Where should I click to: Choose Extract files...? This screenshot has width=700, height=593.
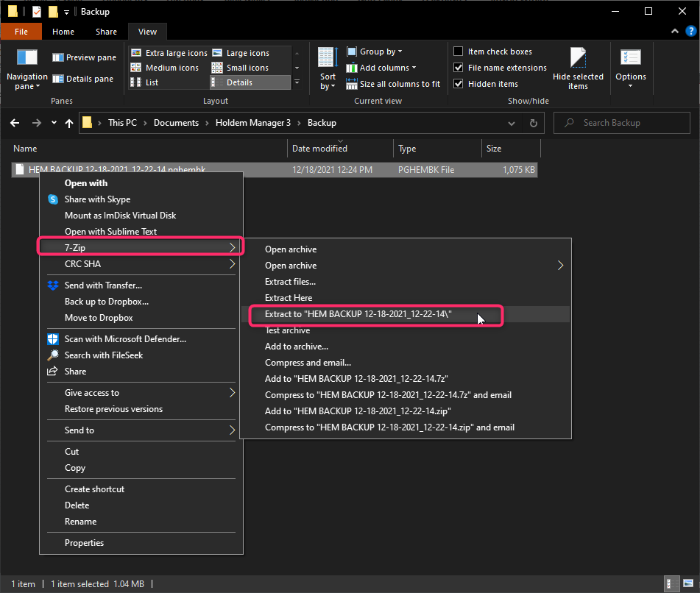point(406,282)
